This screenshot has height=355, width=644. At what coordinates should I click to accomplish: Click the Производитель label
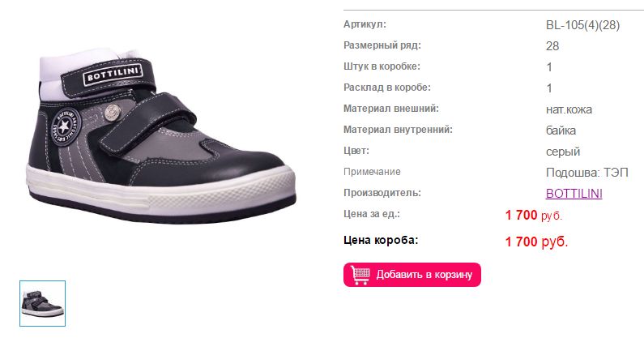(382, 193)
